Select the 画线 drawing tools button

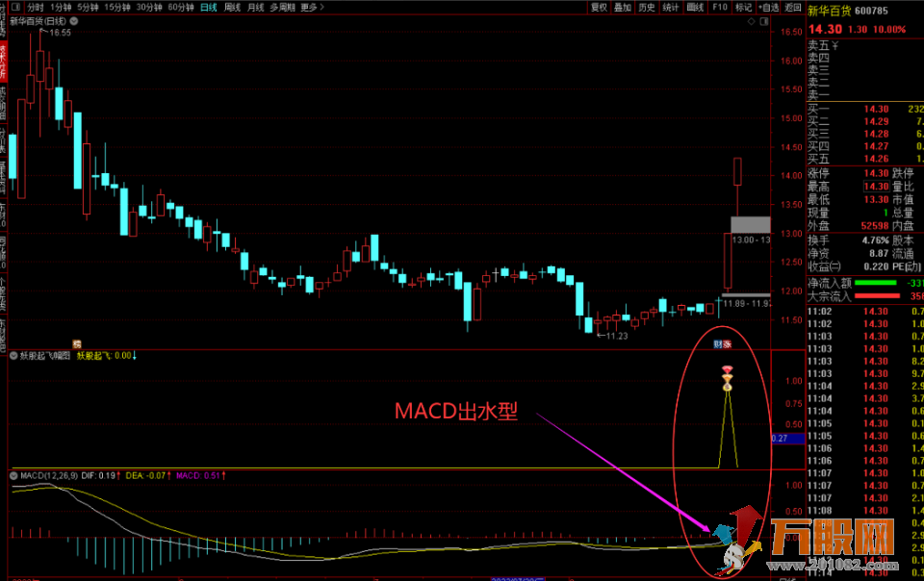[695, 7]
